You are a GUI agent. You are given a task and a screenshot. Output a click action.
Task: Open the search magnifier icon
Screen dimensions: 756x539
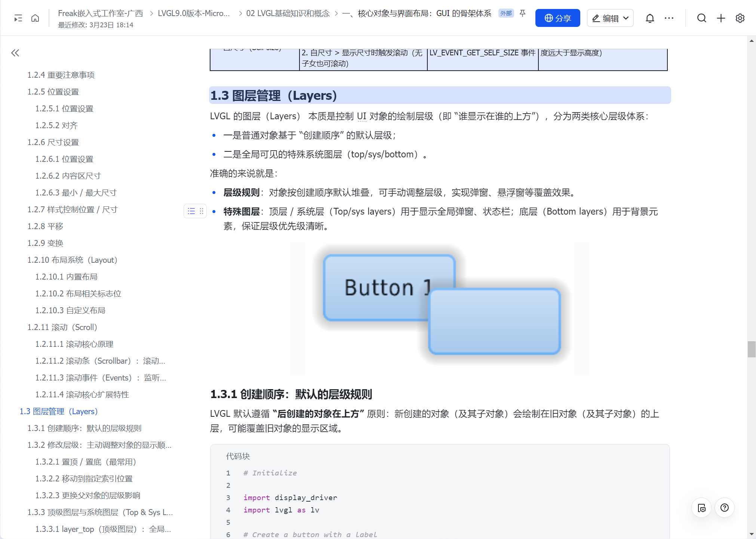click(x=701, y=18)
